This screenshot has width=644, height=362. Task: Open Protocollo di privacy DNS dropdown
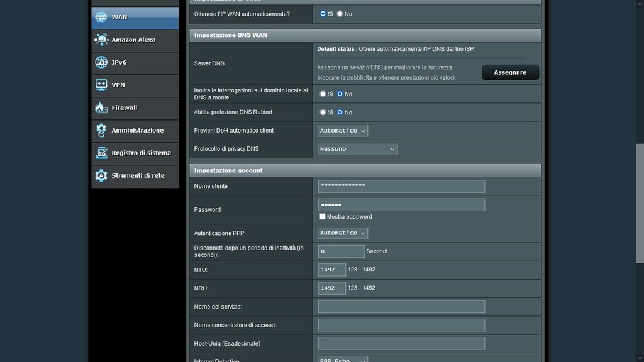(357, 149)
